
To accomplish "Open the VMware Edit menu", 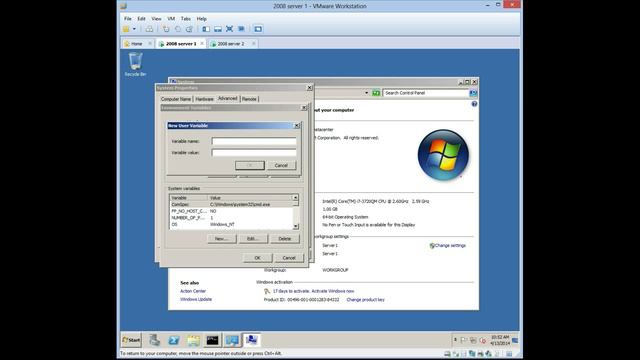I will tap(141, 19).
